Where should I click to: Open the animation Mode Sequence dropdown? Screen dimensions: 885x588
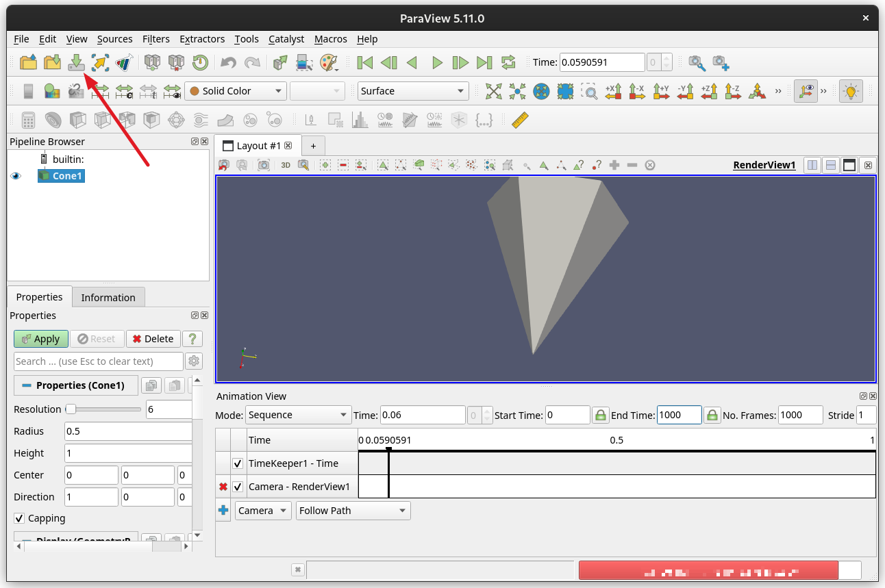click(299, 415)
